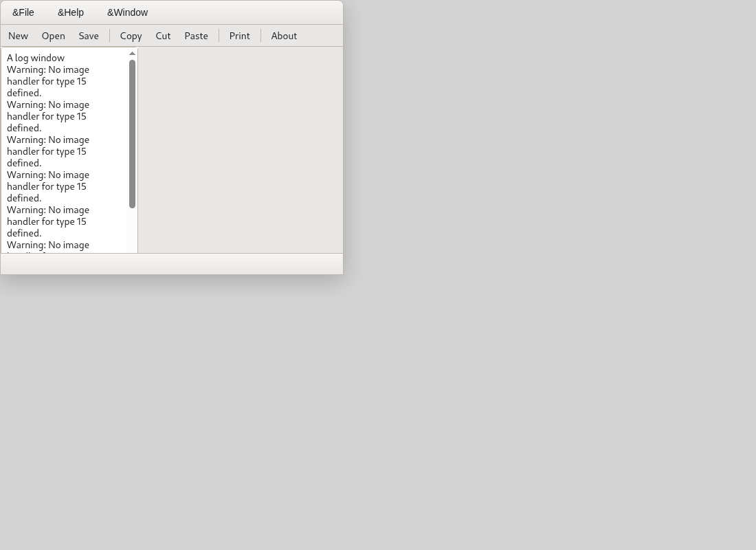This screenshot has width=756, height=550.
Task: Click the status bar at window bottom
Action: (x=172, y=264)
